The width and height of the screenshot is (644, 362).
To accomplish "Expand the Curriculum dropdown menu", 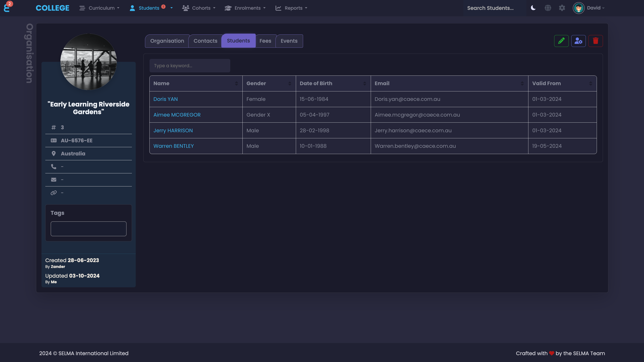I will [99, 8].
